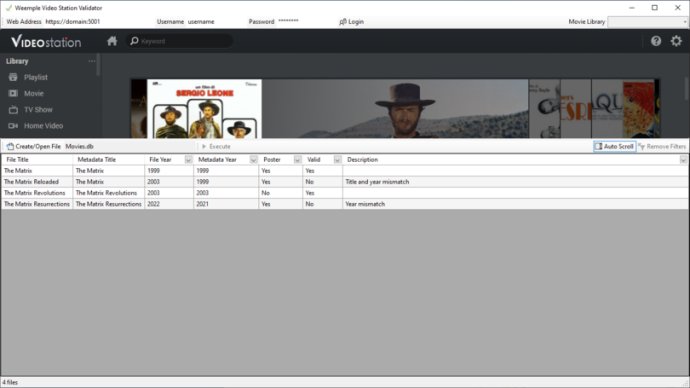This screenshot has height=388, width=690.
Task: Click the Movie sidebar icon
Action: pyautogui.click(x=13, y=93)
